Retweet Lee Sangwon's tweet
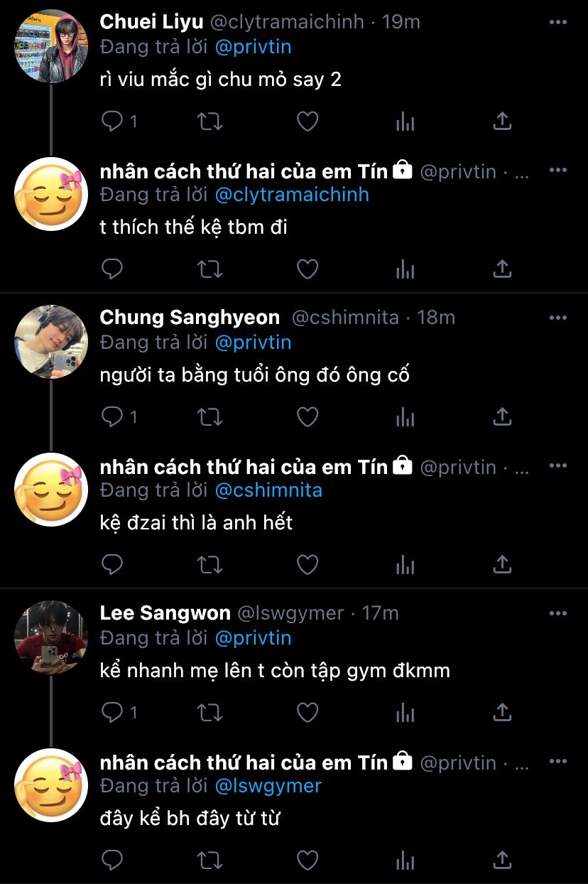This screenshot has width=588, height=884. coord(209,713)
